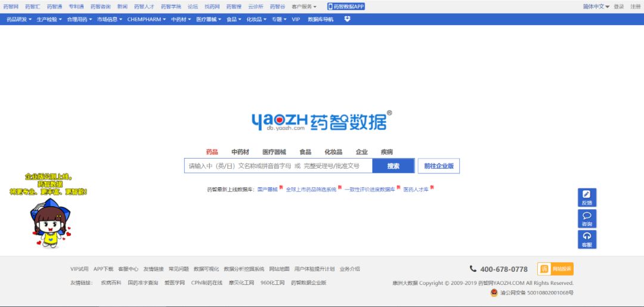The height and width of the screenshot is (307, 644).
Task: Open 药智人才 in the top bar
Action: pyautogui.click(x=144, y=7)
